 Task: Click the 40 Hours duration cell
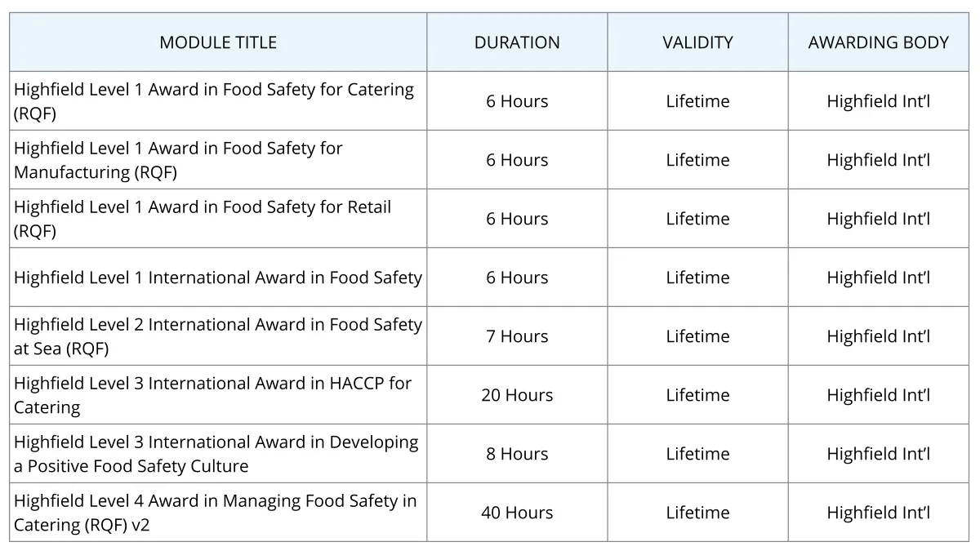tap(517, 513)
